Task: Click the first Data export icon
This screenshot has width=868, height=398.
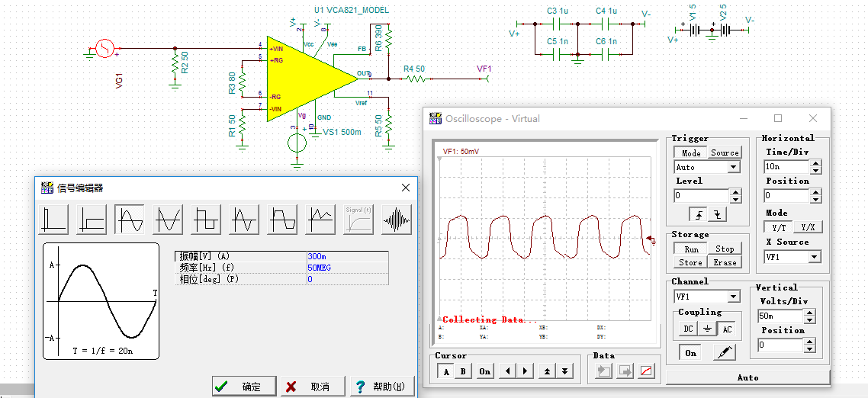Action: click(604, 371)
